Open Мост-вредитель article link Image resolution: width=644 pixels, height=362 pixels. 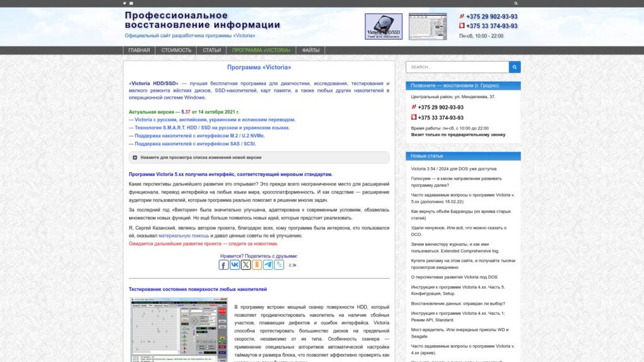pos(460,333)
